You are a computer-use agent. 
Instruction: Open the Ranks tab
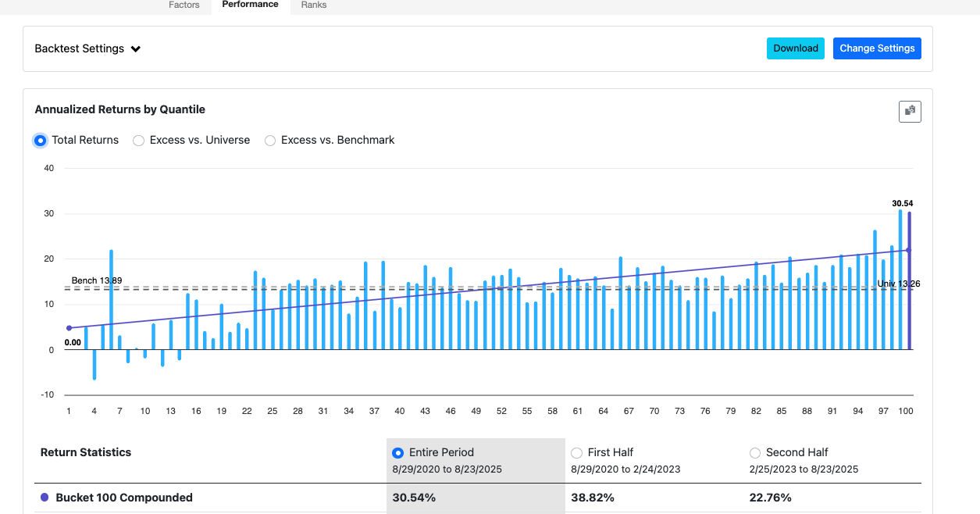click(314, 5)
